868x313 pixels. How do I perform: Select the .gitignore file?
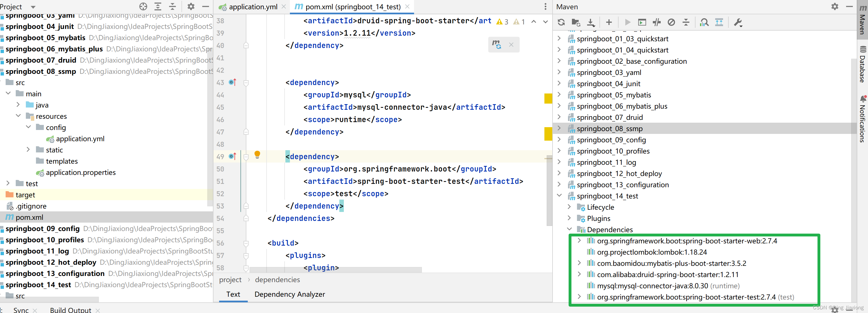pyautogui.click(x=26, y=206)
